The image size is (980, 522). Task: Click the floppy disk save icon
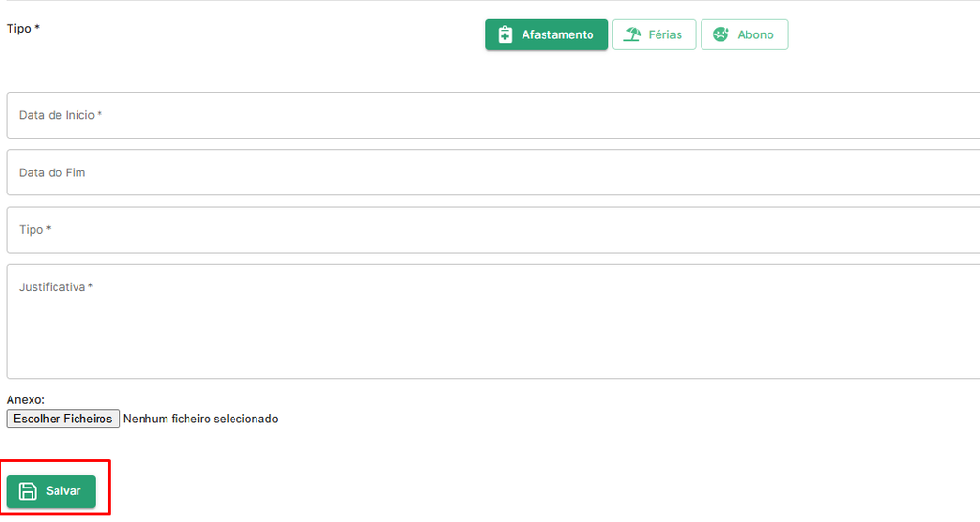tap(28, 491)
